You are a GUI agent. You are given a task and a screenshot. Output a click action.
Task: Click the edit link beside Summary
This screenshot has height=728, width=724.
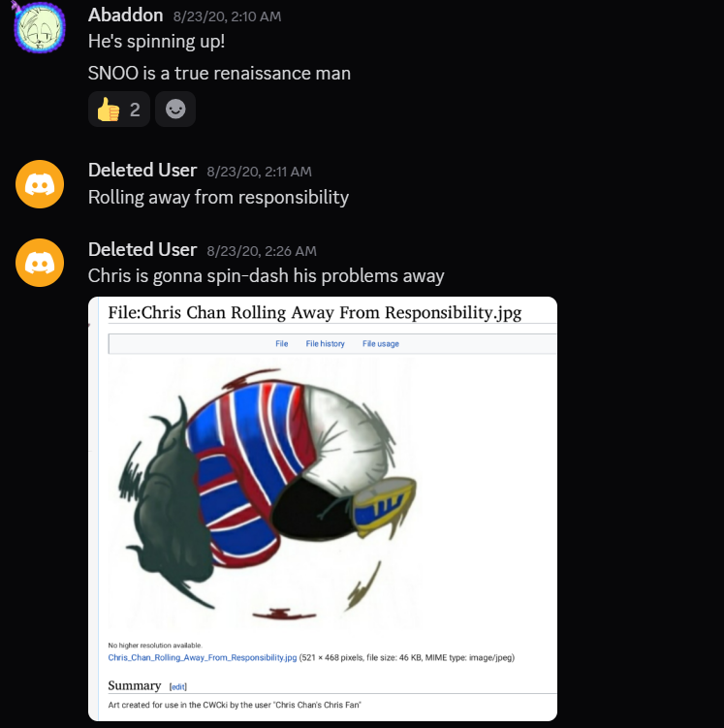click(178, 686)
